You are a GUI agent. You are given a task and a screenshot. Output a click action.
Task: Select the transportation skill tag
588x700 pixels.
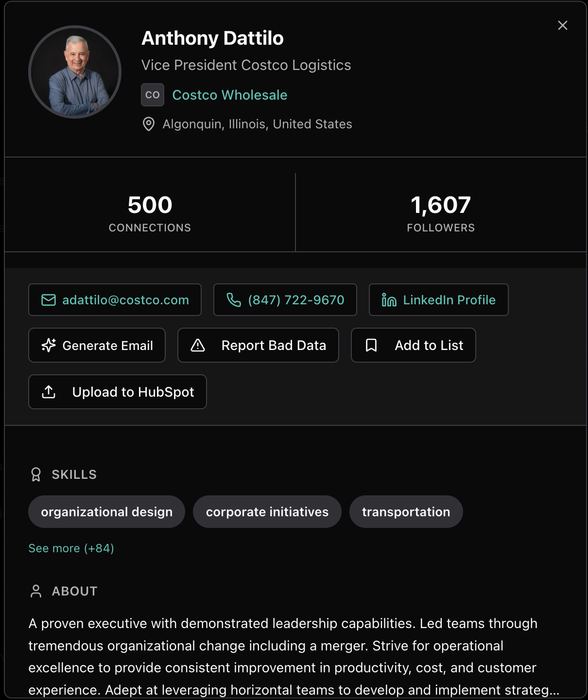pyautogui.click(x=406, y=512)
